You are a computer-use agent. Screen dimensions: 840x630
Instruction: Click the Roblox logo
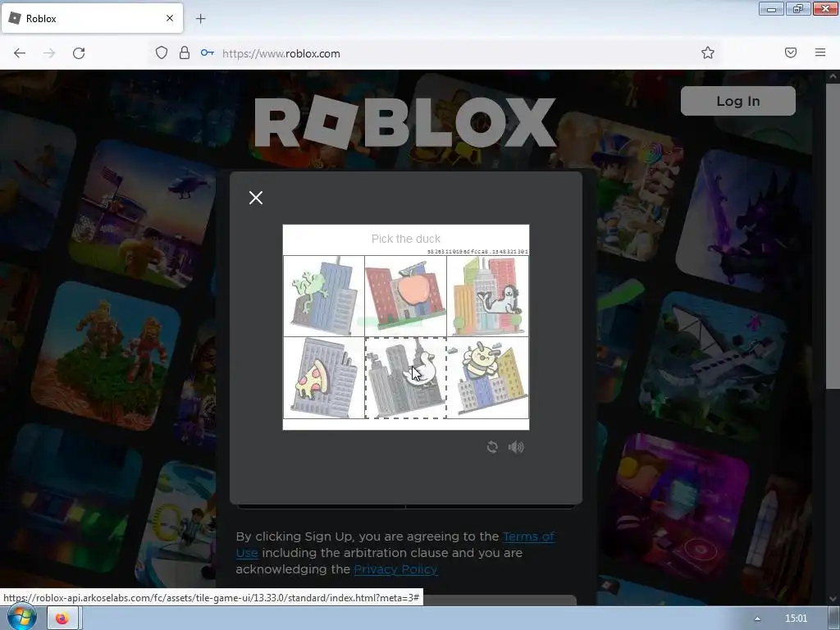[405, 121]
